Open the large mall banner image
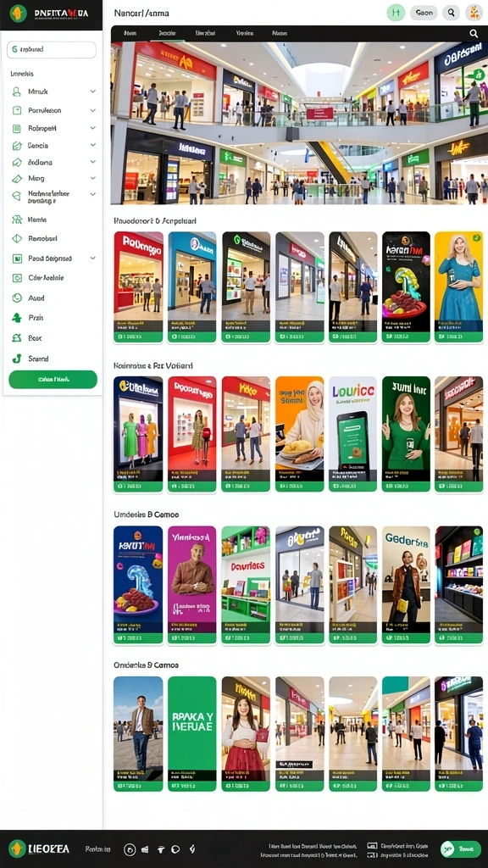This screenshot has height=868, width=488. point(299,124)
